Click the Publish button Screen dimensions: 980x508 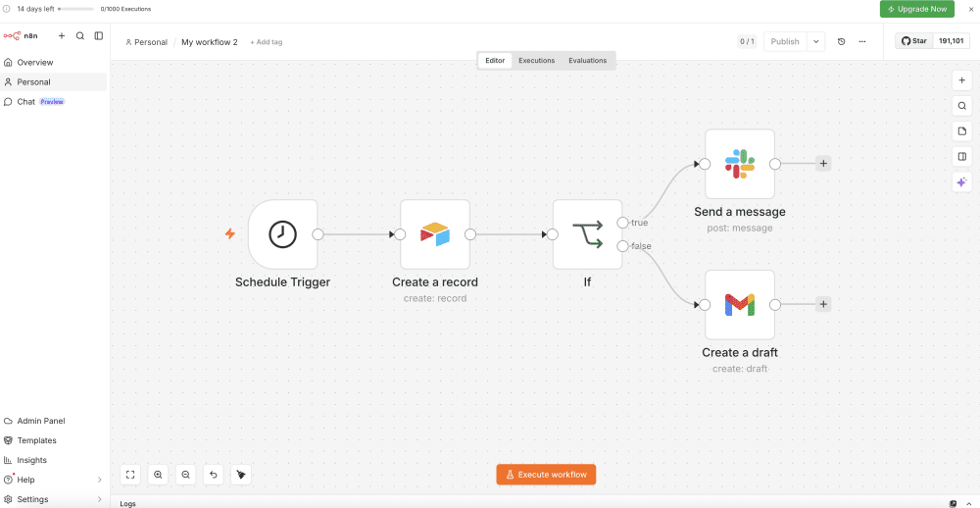[x=785, y=42]
